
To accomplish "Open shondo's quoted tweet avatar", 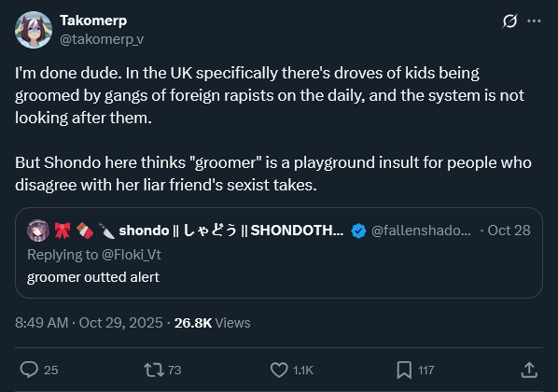I will [38, 231].
